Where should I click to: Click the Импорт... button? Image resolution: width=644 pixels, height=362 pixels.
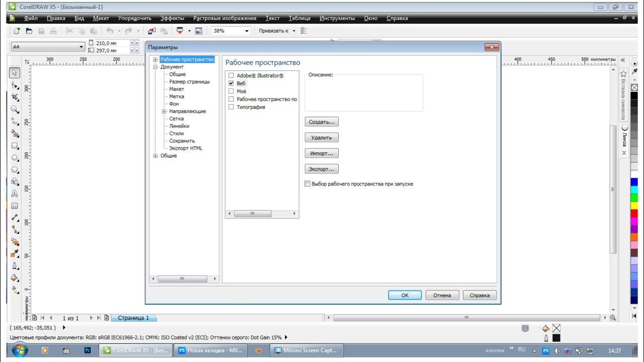point(321,153)
